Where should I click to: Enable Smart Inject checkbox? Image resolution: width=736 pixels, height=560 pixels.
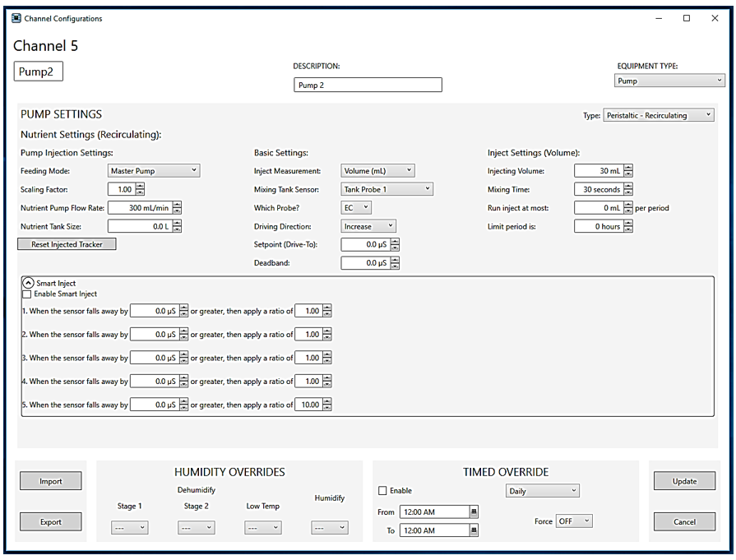tap(27, 294)
